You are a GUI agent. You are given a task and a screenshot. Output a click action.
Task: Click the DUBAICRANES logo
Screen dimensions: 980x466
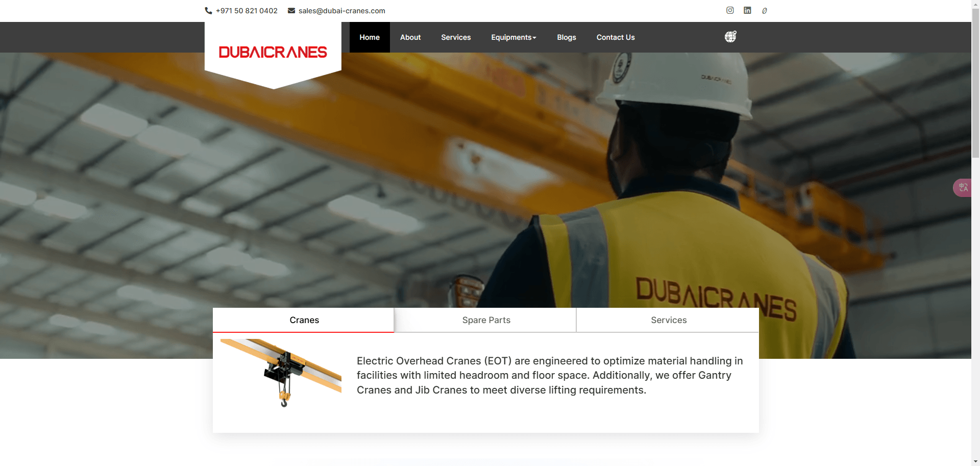(273, 52)
